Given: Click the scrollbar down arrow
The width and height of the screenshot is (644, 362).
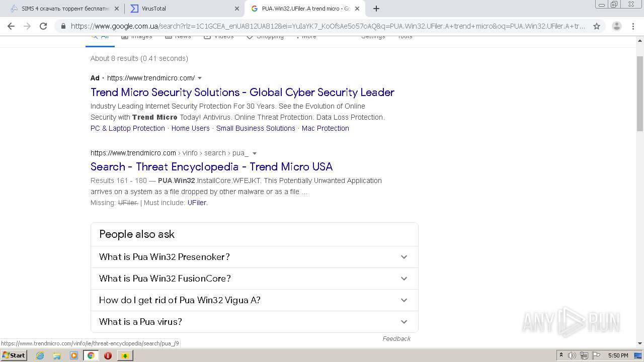Looking at the screenshot, I should click(x=640, y=343).
